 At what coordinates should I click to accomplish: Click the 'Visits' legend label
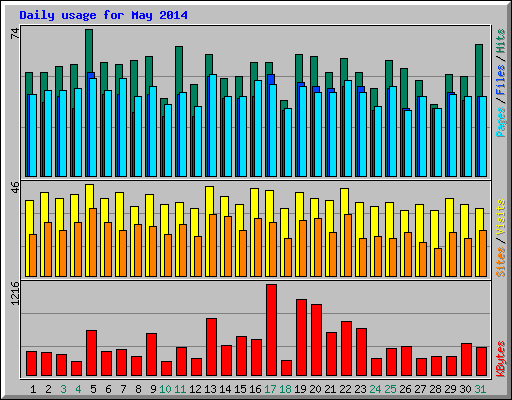(501, 217)
